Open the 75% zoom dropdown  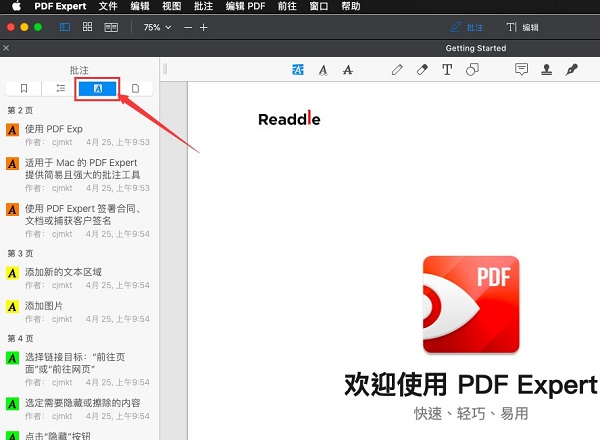coord(157,27)
